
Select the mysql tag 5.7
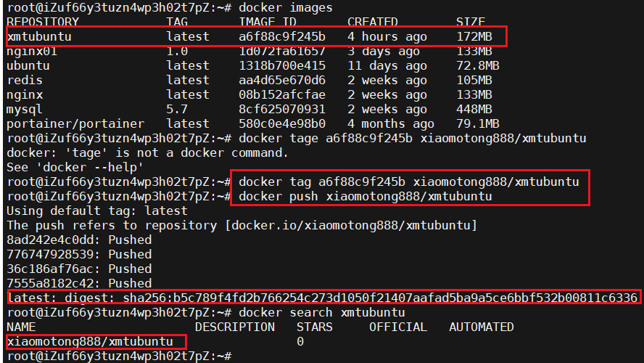(177, 109)
